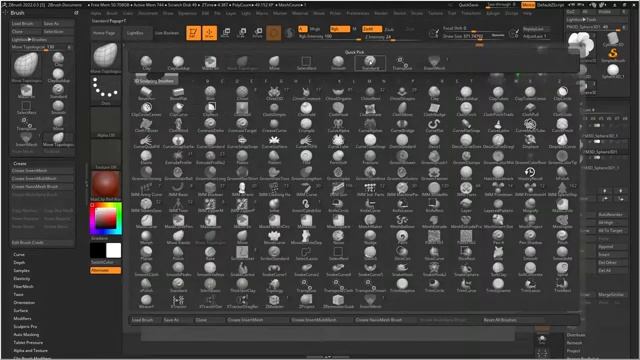This screenshot has width=640, height=360.
Task: Choose ClayBuildup in the Quick Pick row
Action: (178, 63)
